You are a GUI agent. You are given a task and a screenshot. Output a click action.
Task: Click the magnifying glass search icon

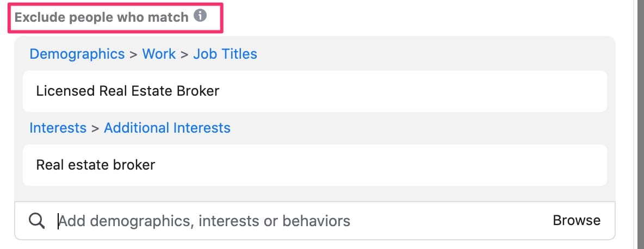click(x=36, y=221)
